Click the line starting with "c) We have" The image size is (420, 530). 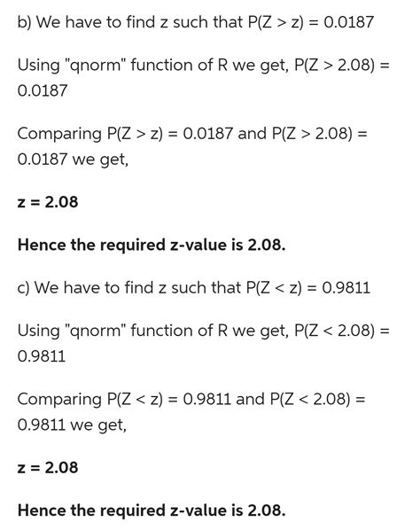[x=194, y=288]
